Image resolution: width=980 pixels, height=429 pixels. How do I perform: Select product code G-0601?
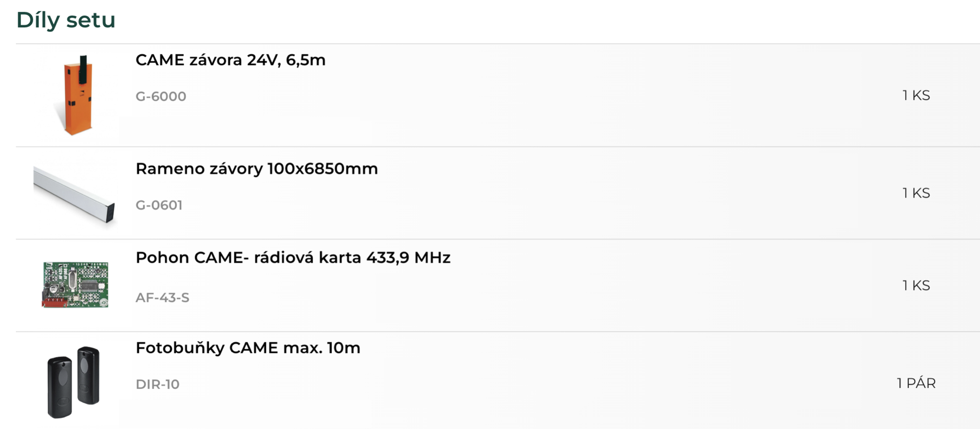coord(159,205)
